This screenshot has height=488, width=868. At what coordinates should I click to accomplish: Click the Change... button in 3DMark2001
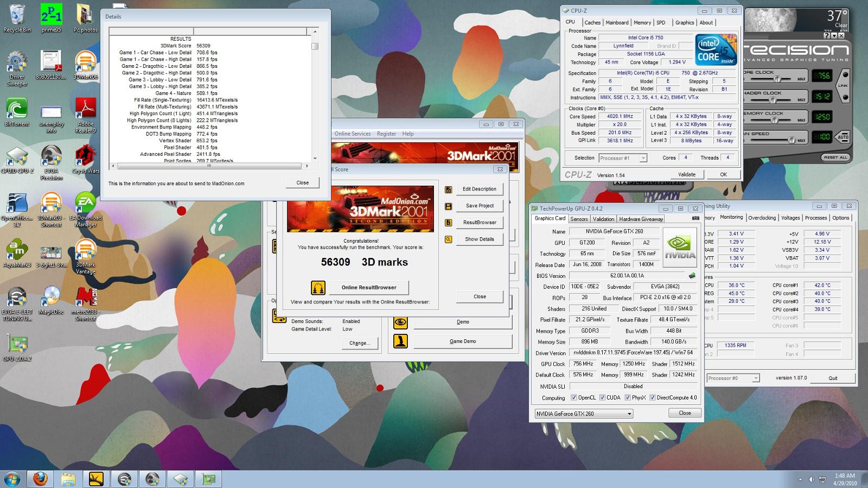point(359,343)
